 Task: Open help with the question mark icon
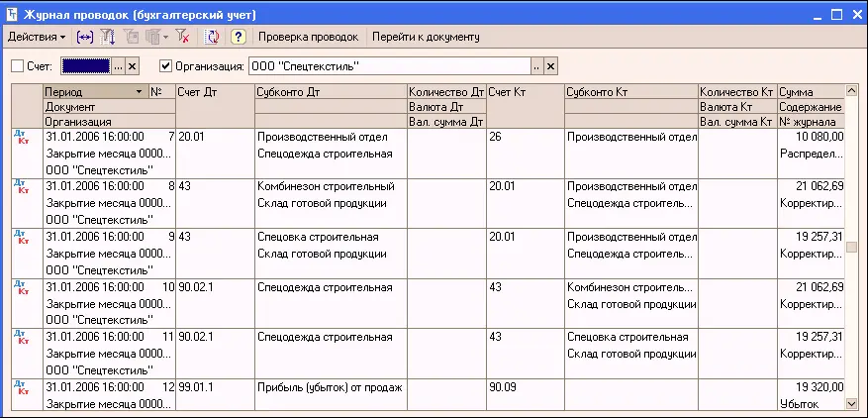coord(239,37)
